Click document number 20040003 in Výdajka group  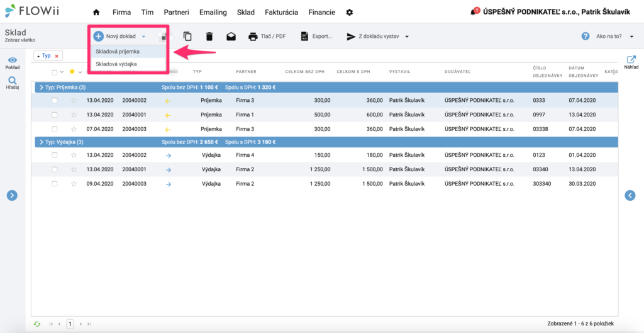(135, 184)
